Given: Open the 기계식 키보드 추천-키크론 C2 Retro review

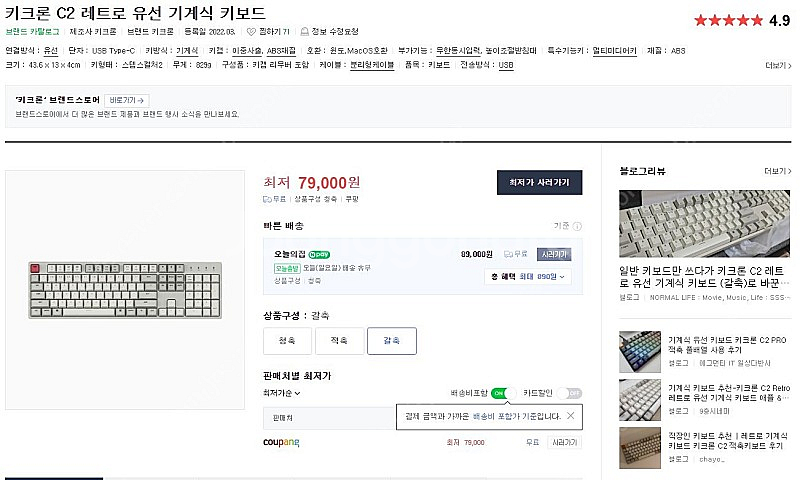Looking at the screenshot, I should pyautogui.click(x=729, y=393).
